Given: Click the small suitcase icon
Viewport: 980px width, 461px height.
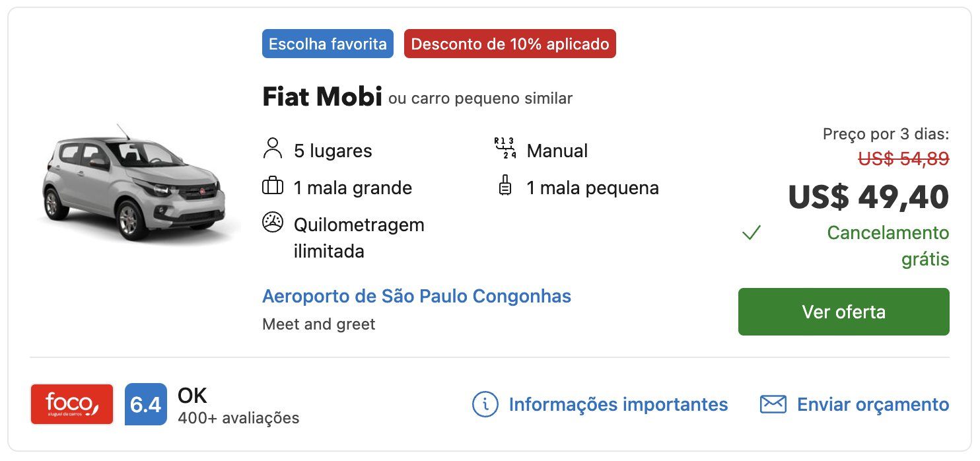Looking at the screenshot, I should 505,186.
